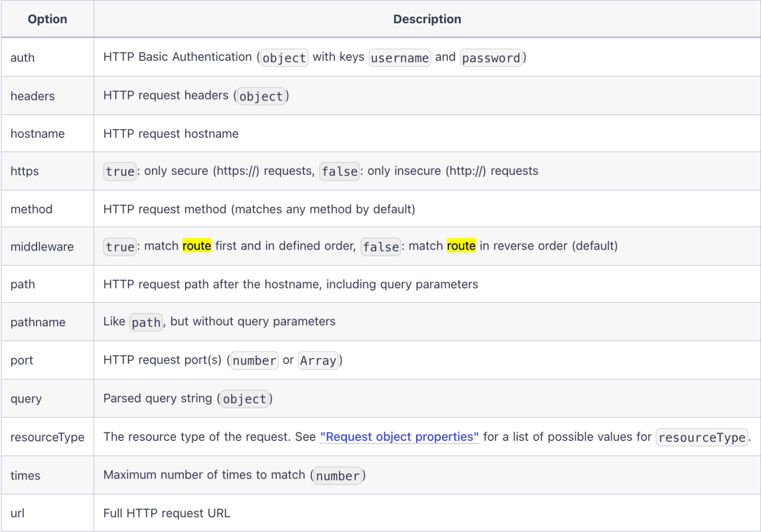Screen dimensions: 761x532
Task: Click the false code chip in https row
Action: [339, 171]
